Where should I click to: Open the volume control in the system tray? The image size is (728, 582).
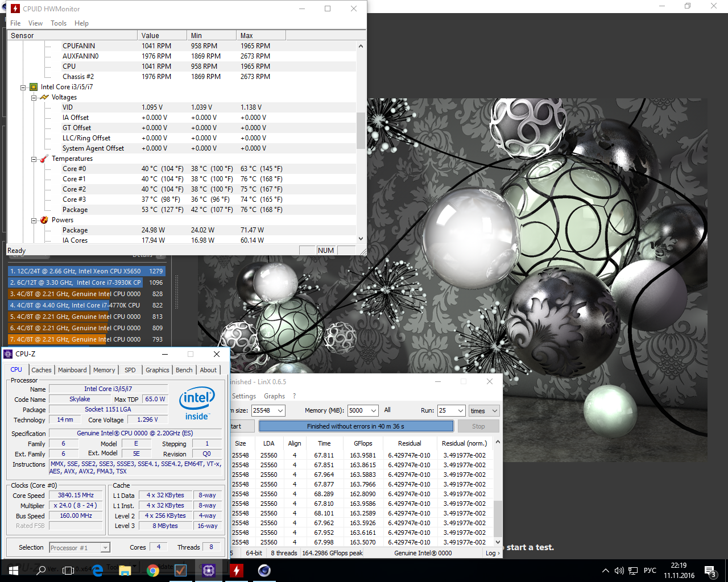tap(619, 571)
